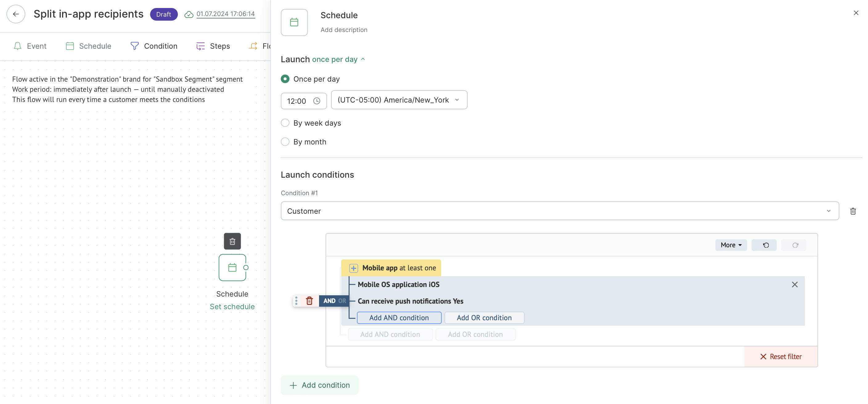Click the Mobile OS application iOS rule
868x404 pixels.
399,285
